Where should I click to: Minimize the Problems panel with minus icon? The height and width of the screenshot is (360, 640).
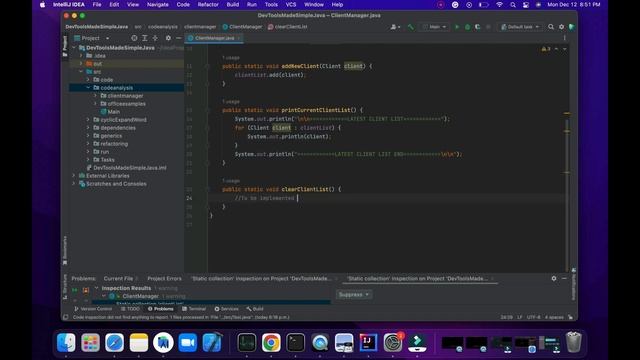click(564, 278)
